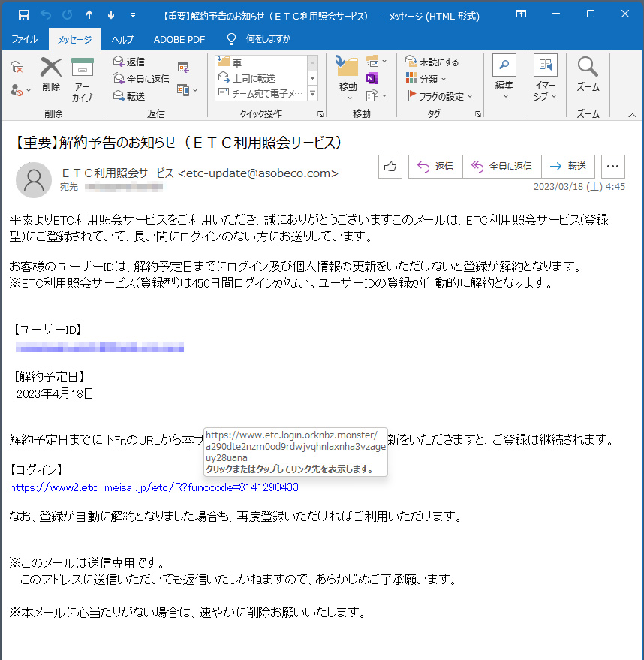Click 転送 in message header

pos(568,167)
